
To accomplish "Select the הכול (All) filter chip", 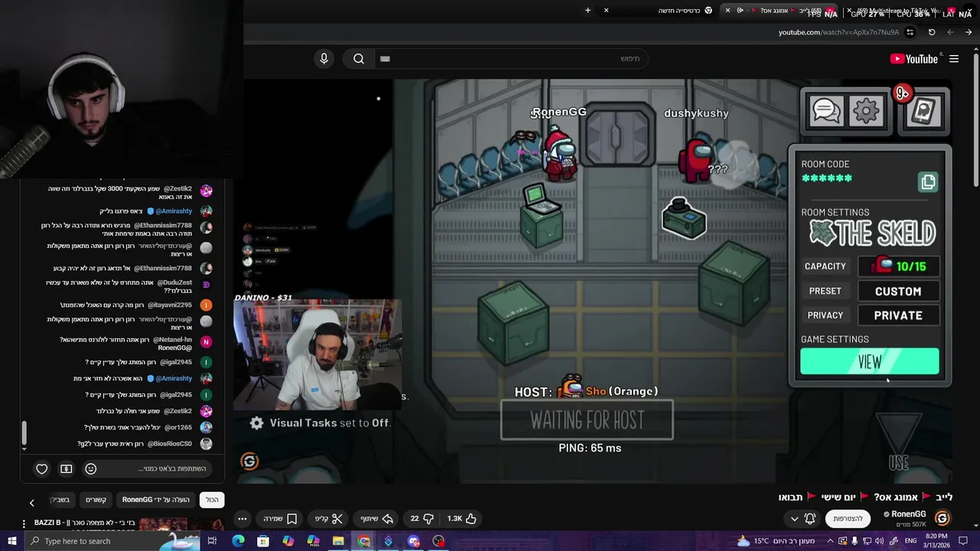I will 212,500.
